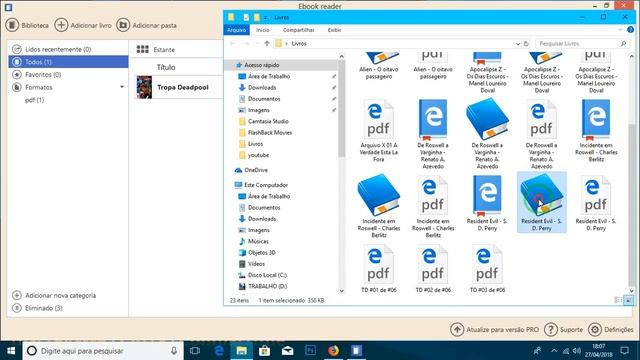Select TD #01 de #06 pdf file
Viewport: 640px width, 360px height.
click(378, 269)
